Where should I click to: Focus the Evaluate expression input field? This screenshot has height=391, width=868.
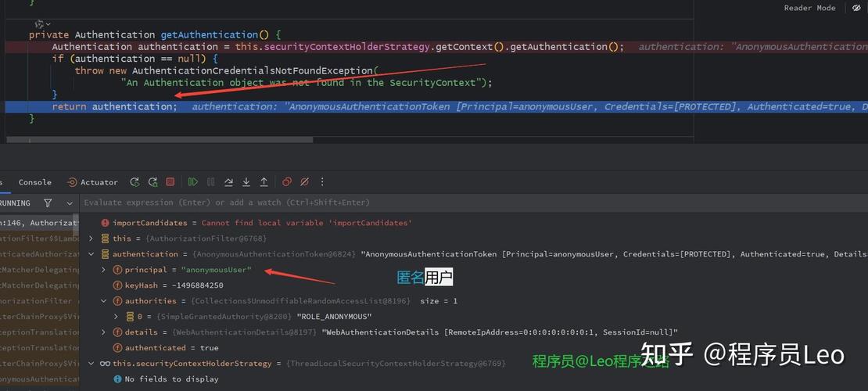tap(473, 203)
